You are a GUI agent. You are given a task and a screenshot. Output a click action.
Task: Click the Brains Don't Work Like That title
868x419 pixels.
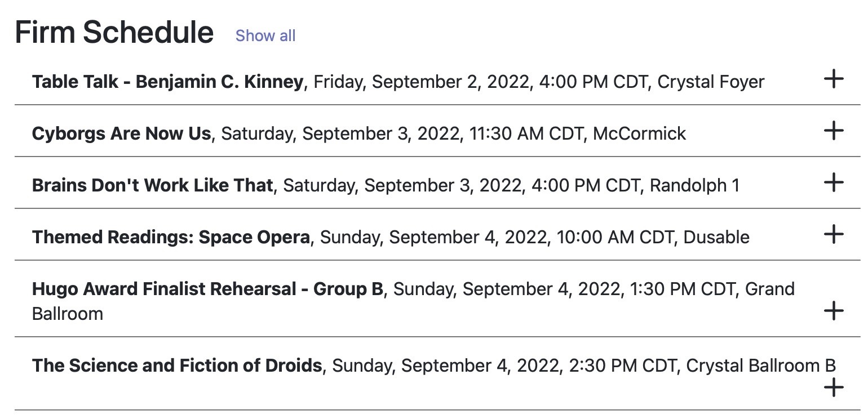point(152,185)
